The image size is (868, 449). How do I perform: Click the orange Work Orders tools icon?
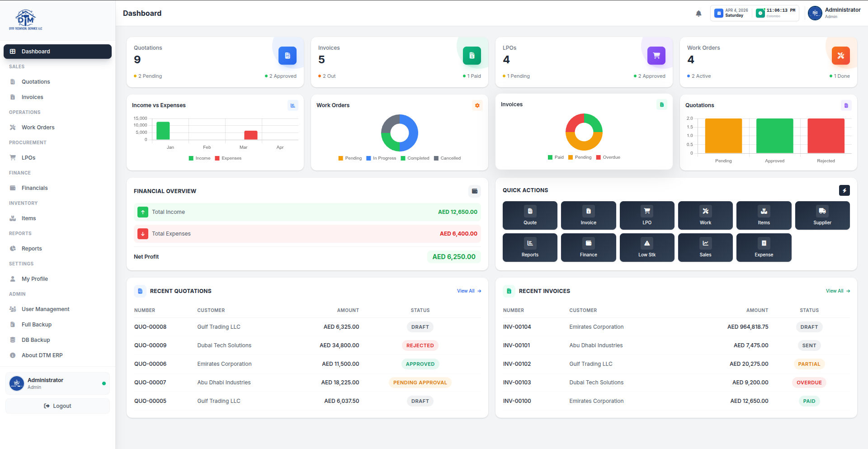841,56
